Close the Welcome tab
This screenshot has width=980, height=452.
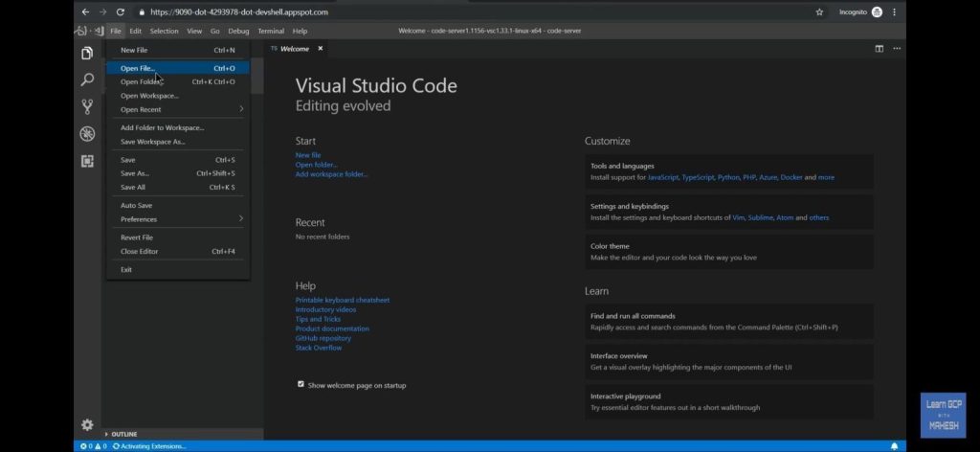pyautogui.click(x=320, y=49)
